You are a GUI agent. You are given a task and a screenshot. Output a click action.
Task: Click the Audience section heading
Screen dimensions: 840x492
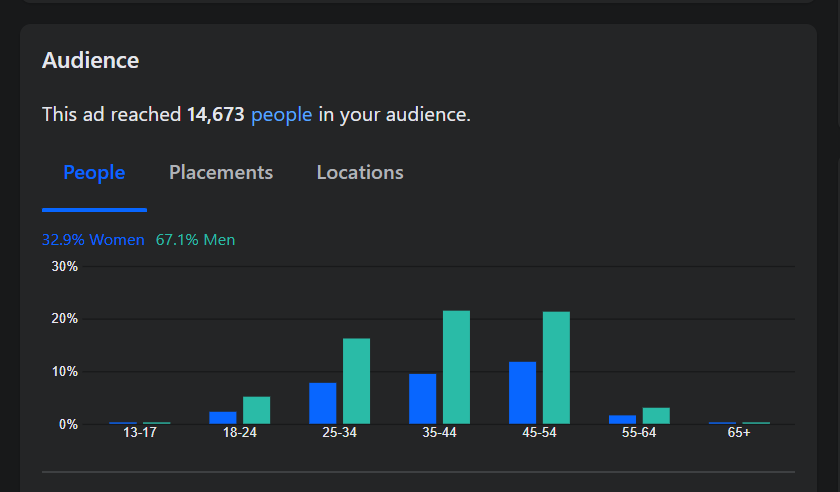point(91,61)
